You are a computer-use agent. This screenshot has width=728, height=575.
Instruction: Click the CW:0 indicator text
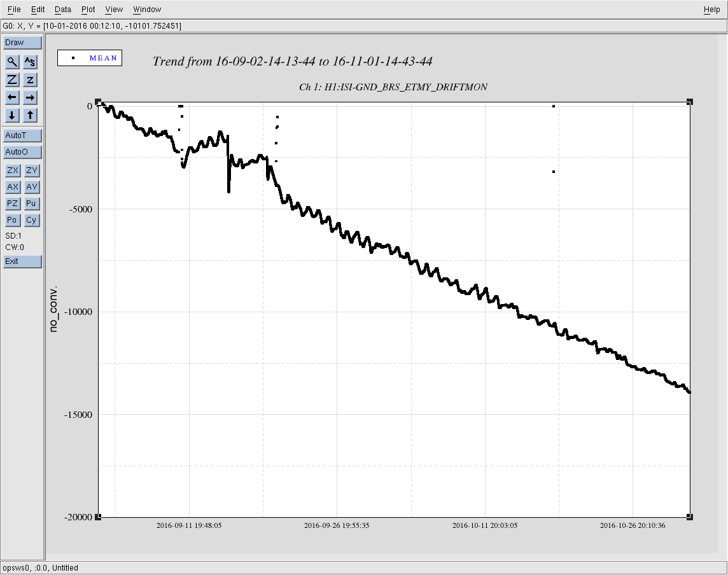tap(15, 247)
